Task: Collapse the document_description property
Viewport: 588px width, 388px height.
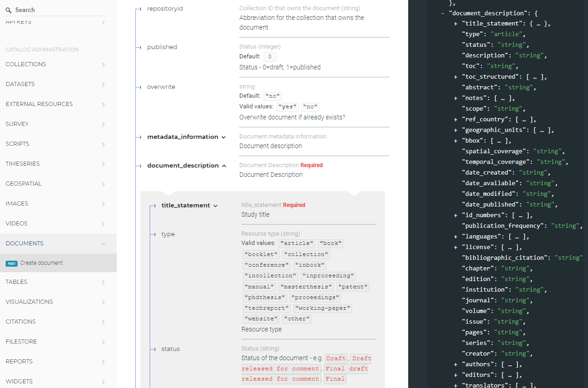Action: 187,166
